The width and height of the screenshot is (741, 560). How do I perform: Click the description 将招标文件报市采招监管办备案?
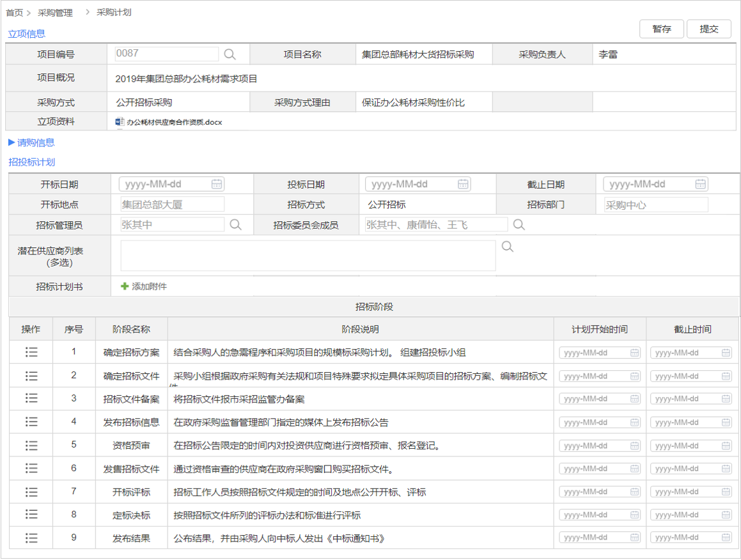[x=239, y=400]
